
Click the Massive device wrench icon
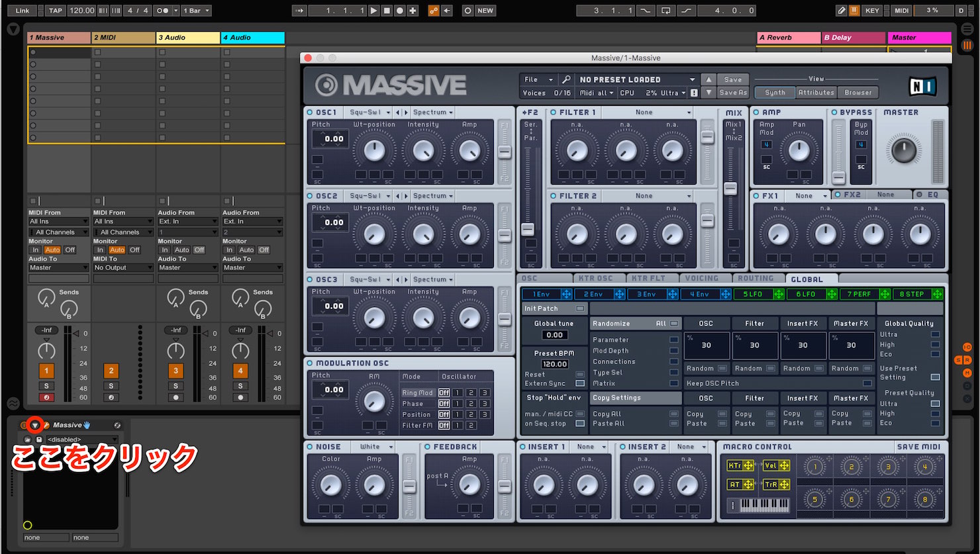[x=46, y=425]
